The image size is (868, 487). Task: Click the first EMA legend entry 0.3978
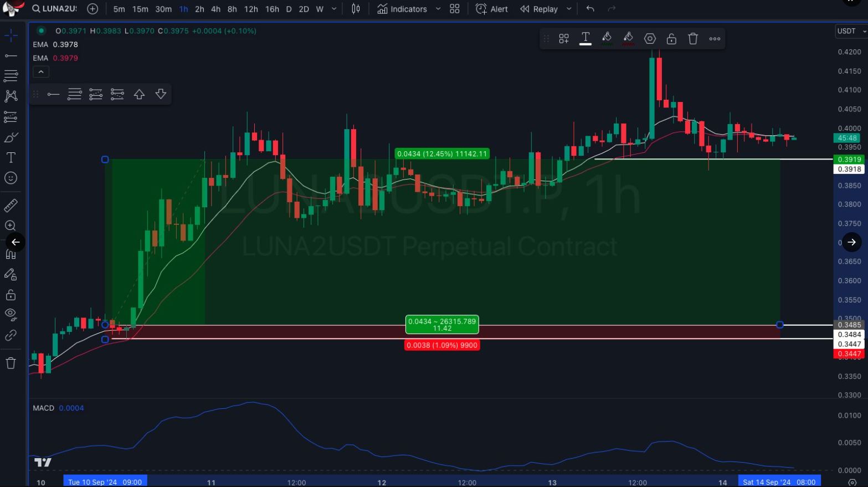pos(55,44)
